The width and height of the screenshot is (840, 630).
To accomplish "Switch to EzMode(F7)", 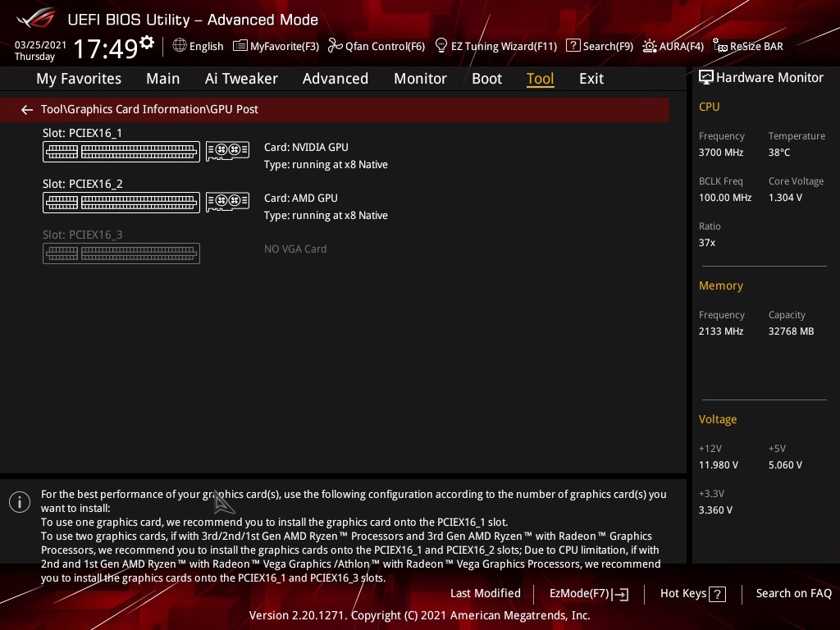I will pyautogui.click(x=580, y=594).
